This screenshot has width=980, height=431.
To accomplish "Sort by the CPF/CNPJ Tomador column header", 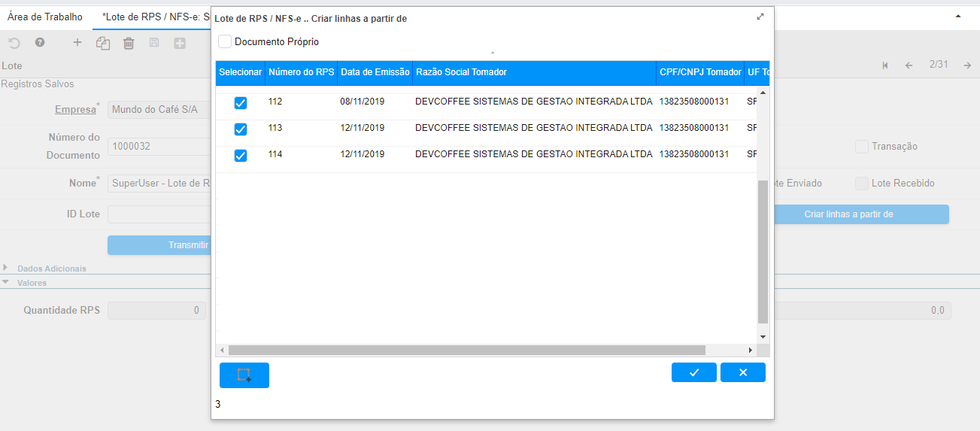I will 700,72.
